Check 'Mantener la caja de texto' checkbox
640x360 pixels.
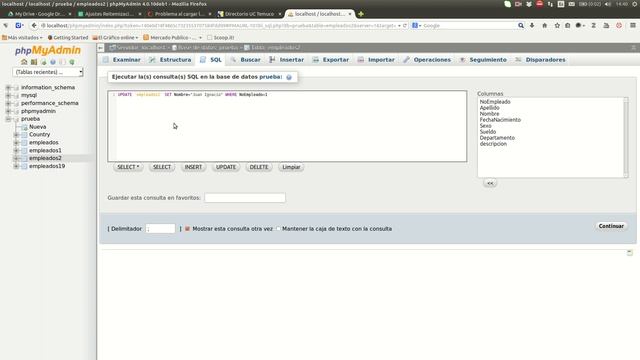coord(278,229)
